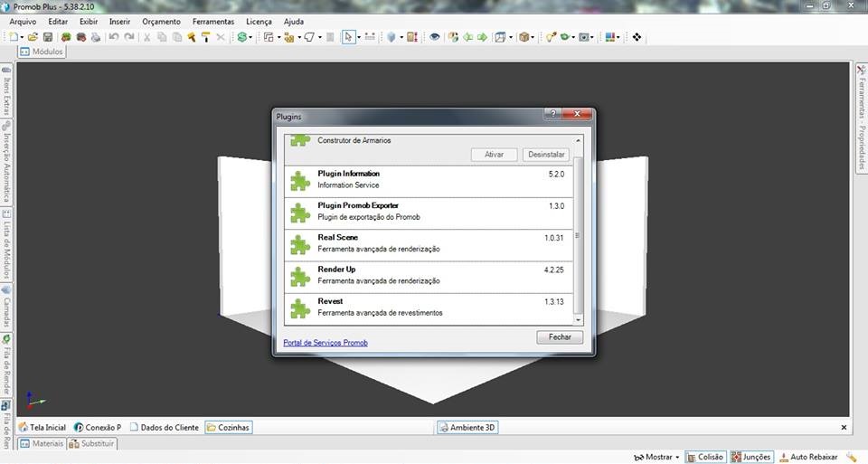Click the camera snapshot icon in toolbar
The height and width of the screenshot is (464, 868).
coord(583,37)
